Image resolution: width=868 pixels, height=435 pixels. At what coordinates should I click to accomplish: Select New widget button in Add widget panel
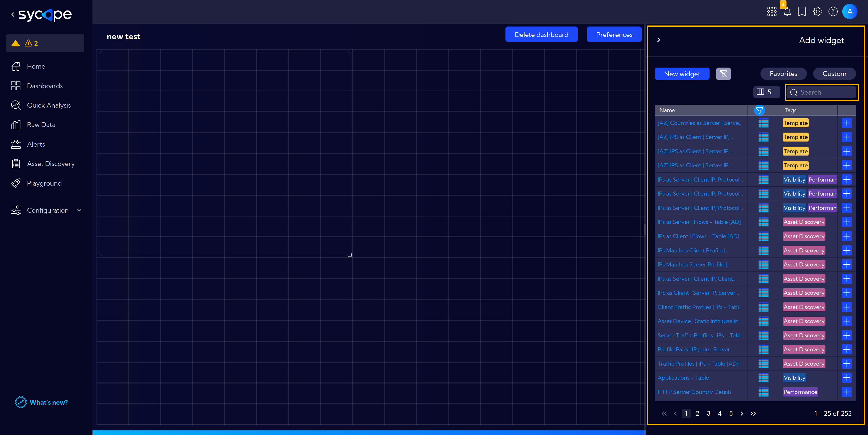[682, 73]
